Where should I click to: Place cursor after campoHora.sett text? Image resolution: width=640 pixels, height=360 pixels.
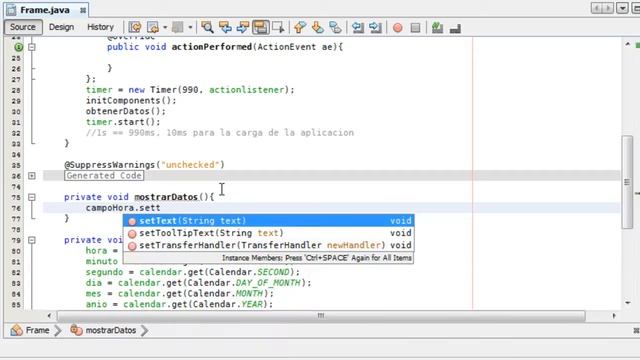click(161, 208)
